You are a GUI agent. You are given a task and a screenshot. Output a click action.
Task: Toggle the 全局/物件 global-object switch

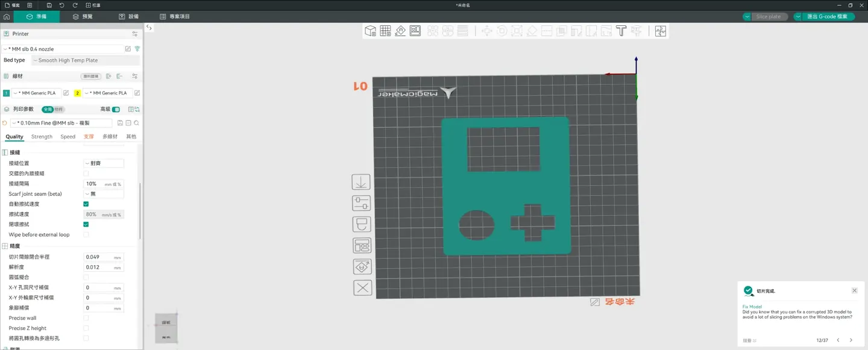click(53, 109)
